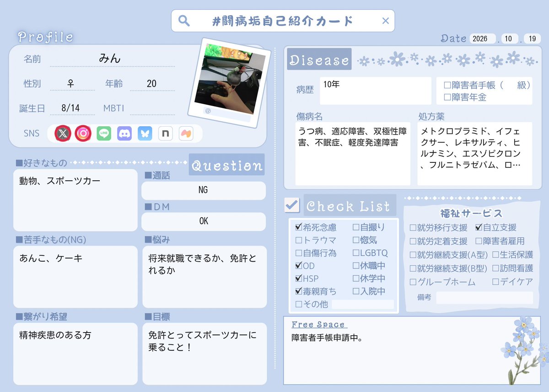Tick the 障害者手帳 checkbox
Viewport: 549px width, 392px height.
(447, 85)
